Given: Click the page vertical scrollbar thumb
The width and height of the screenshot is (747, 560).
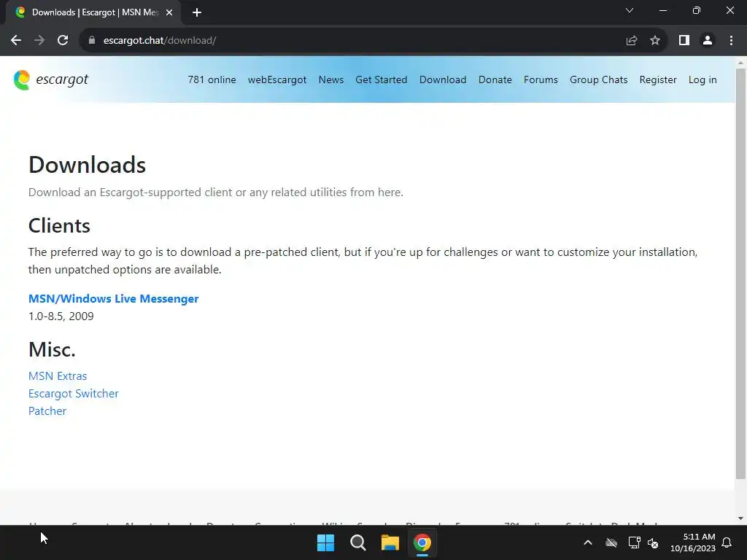Looking at the screenshot, I should tap(741, 273).
